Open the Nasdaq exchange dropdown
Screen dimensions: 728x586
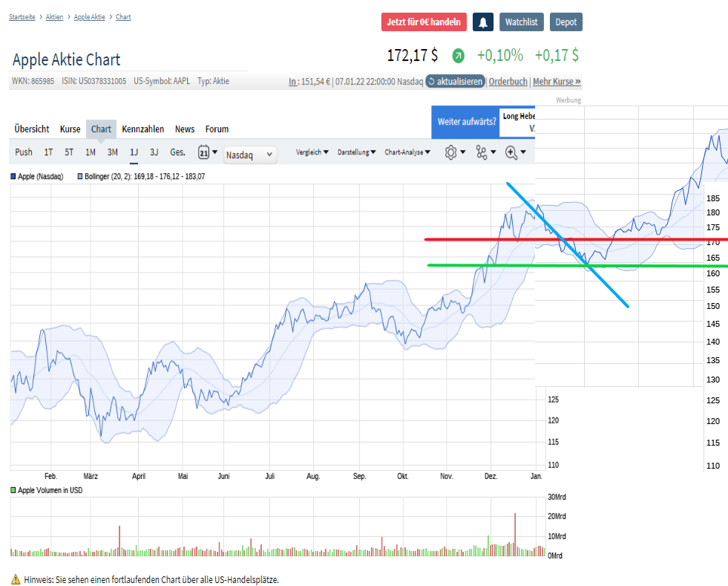point(250,155)
